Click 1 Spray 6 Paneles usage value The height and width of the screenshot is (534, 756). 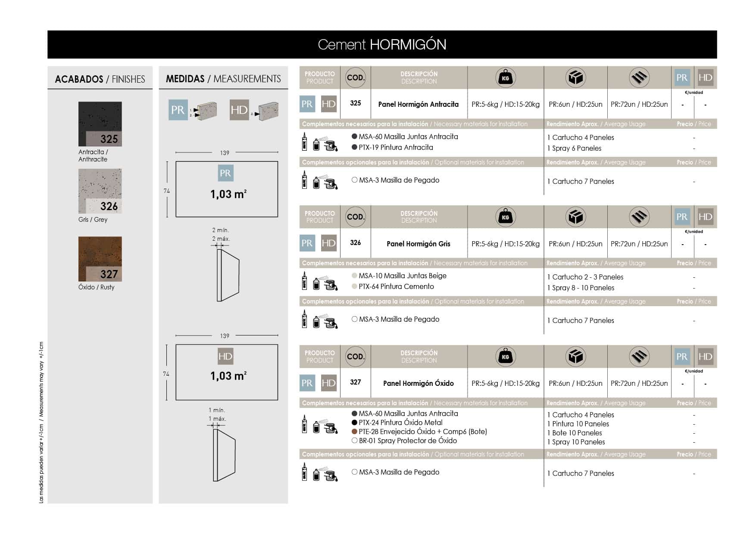[x=574, y=148]
